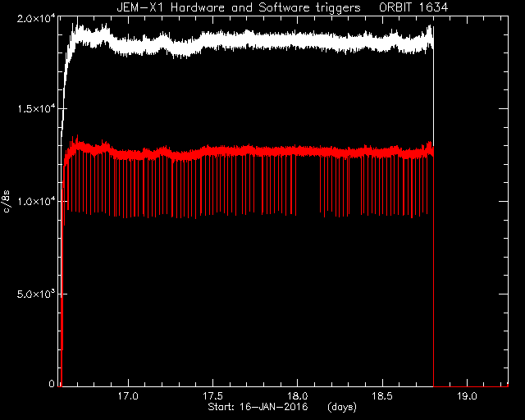Click the 1.0×10⁴ y-axis tick label
This screenshot has width=525, height=420.
pyautogui.click(x=36, y=201)
